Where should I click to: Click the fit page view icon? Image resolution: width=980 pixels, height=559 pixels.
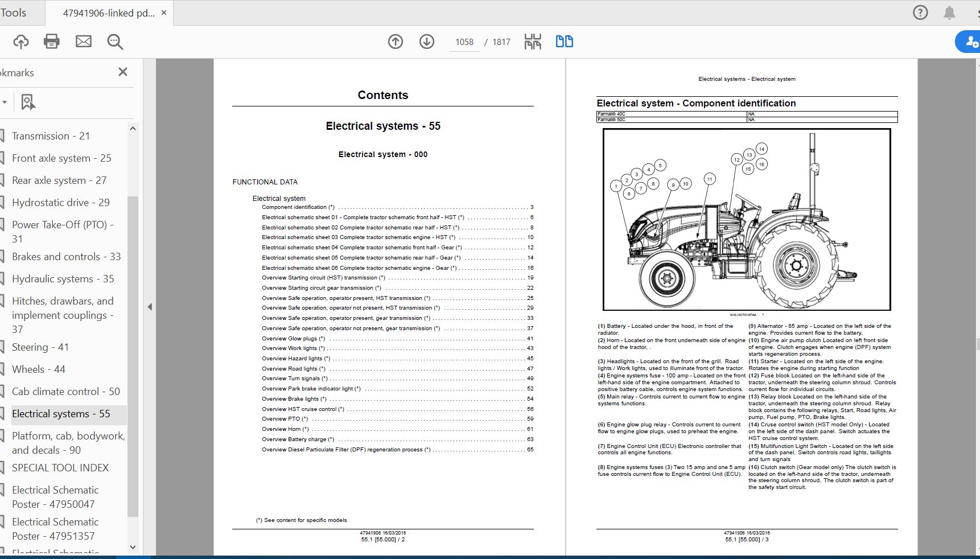tap(533, 42)
